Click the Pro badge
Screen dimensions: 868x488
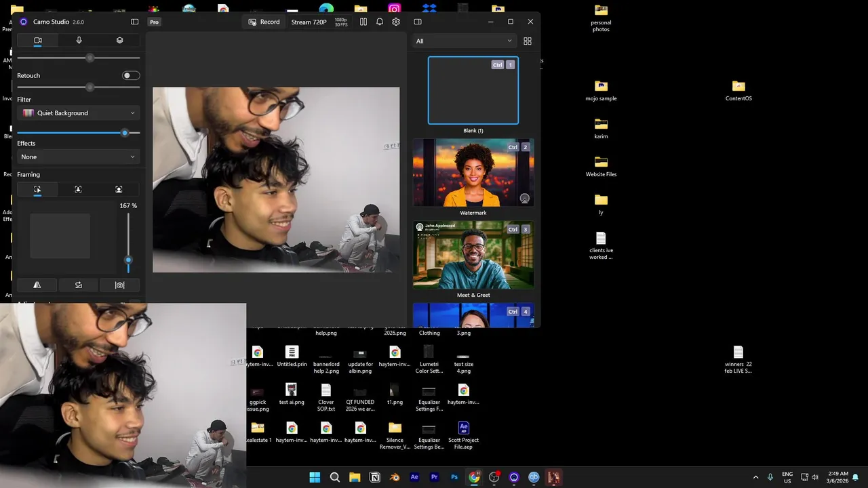pyautogui.click(x=155, y=22)
